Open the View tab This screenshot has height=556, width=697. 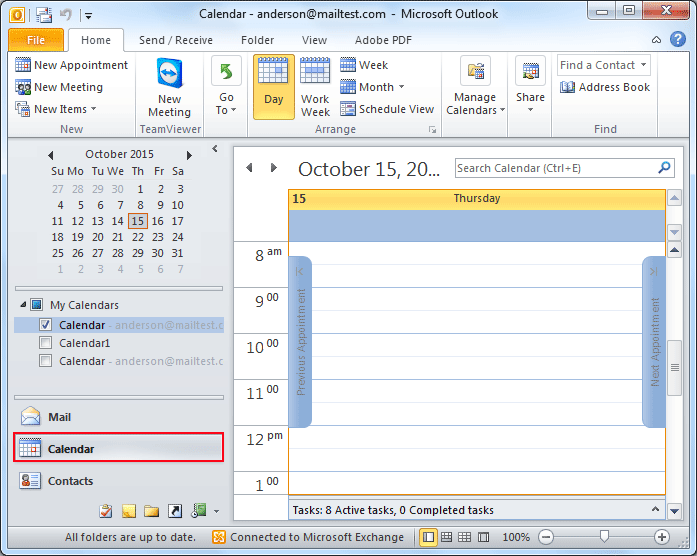(314, 40)
